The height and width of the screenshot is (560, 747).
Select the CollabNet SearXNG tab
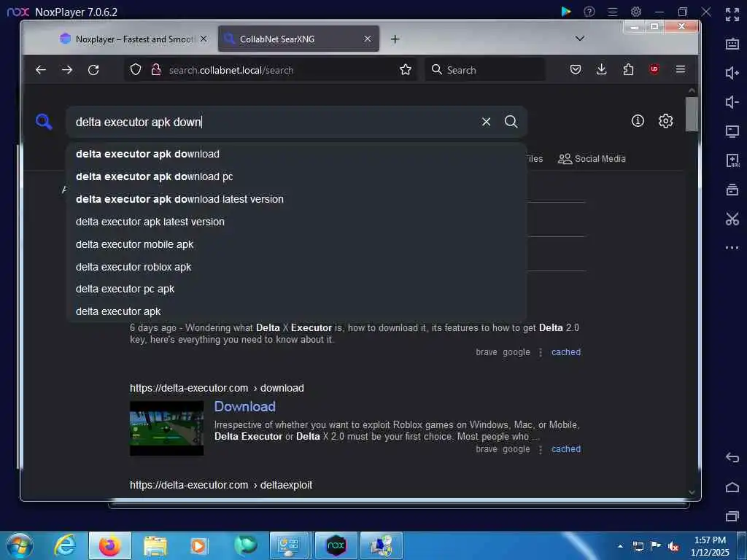click(298, 39)
